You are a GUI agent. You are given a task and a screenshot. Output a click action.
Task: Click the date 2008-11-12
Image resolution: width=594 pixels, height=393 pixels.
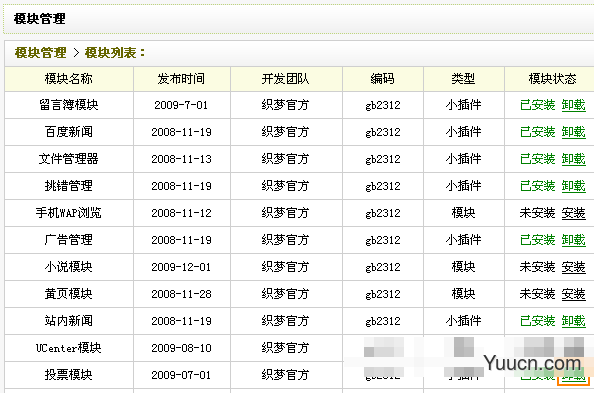[x=181, y=213]
